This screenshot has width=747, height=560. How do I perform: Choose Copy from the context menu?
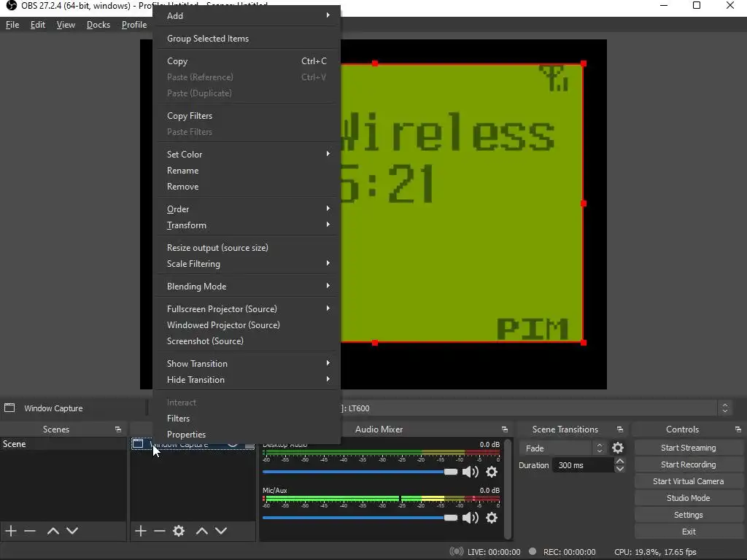coord(248,61)
